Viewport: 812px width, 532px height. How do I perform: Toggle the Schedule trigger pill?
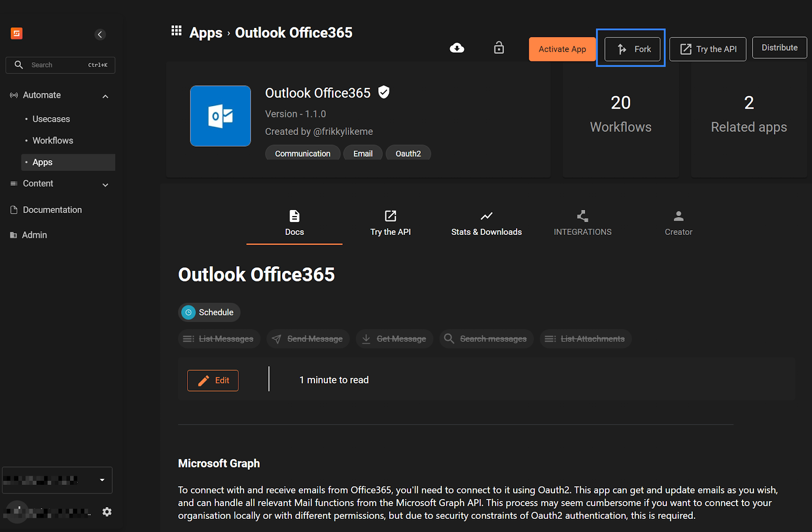point(209,312)
